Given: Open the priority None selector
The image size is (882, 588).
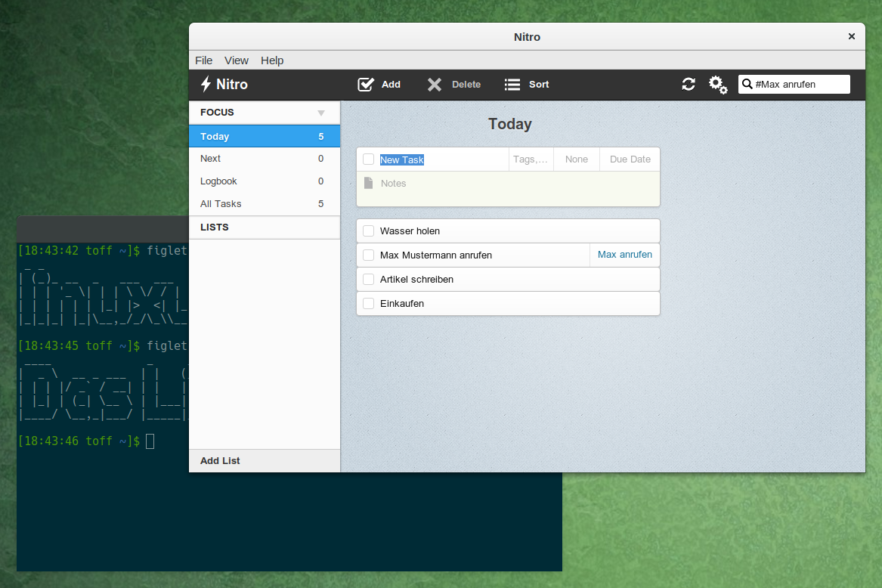Looking at the screenshot, I should pos(577,159).
